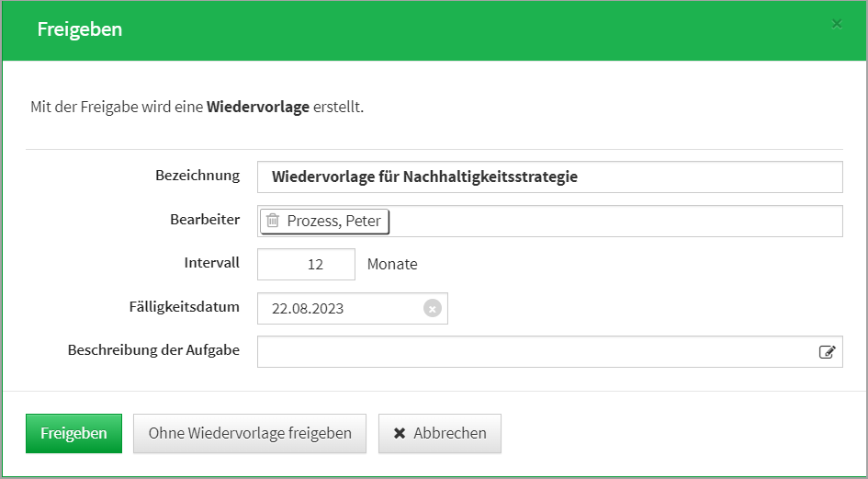Viewport: 868px width, 479px height.
Task: Click into Beschreibung der Aufgabe field
Action: [x=533, y=351]
